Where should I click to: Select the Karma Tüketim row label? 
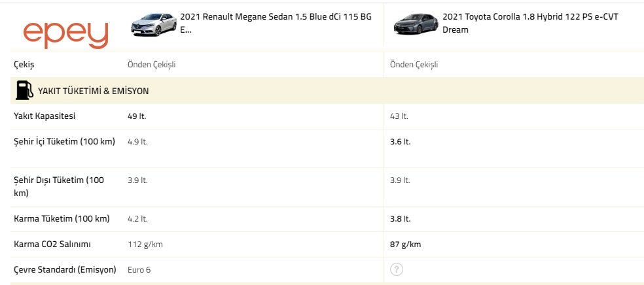pyautogui.click(x=62, y=218)
